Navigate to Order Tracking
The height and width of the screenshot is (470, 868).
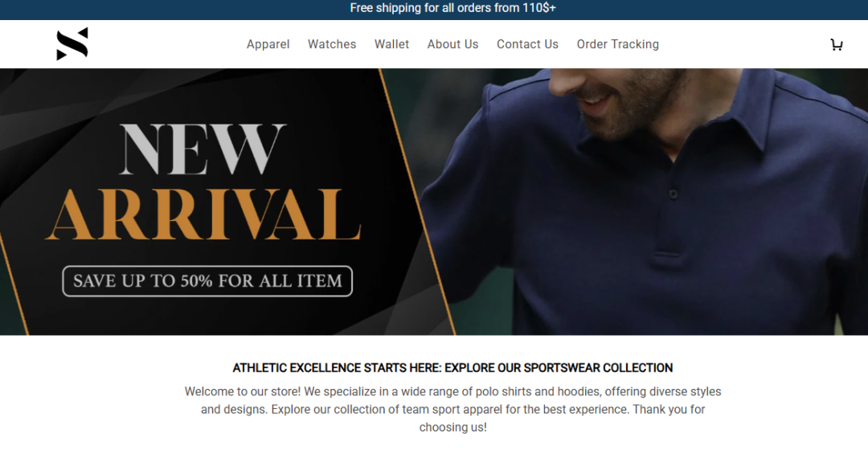617,44
